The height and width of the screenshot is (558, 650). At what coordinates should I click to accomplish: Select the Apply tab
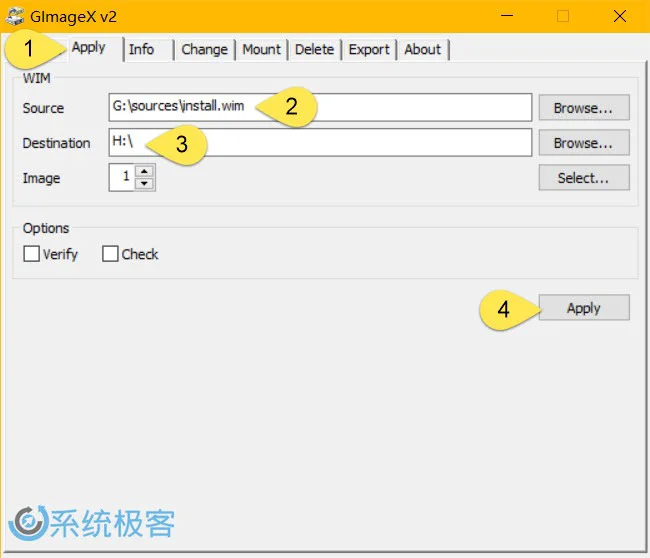tap(95, 48)
